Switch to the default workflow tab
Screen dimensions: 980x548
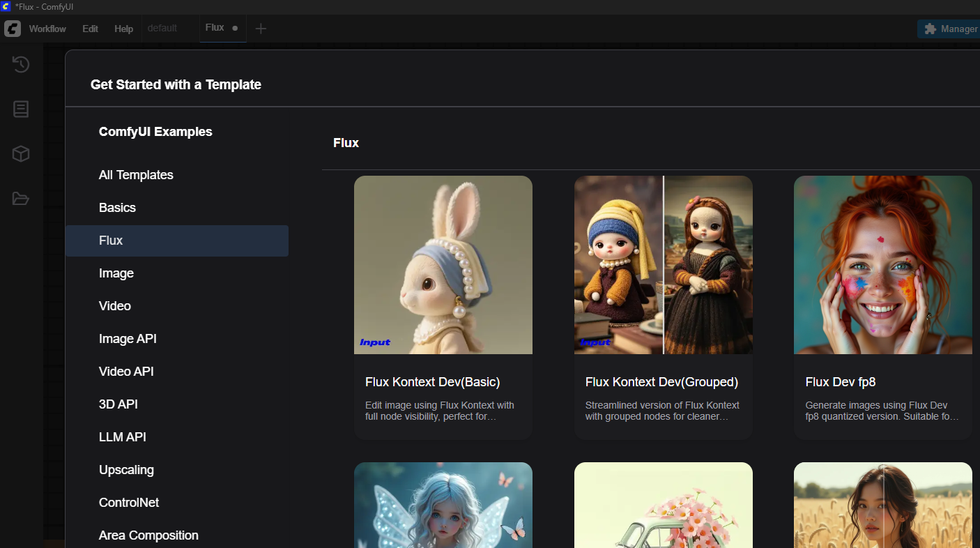[162, 28]
